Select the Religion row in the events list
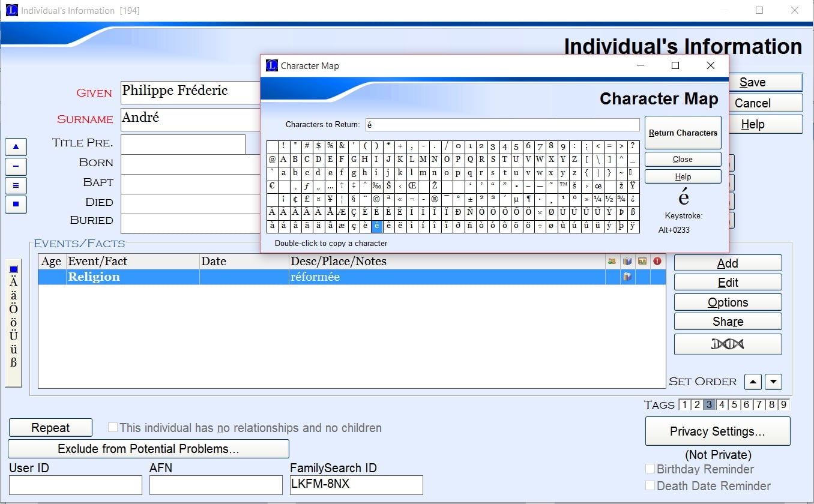The image size is (814, 504). (352, 277)
